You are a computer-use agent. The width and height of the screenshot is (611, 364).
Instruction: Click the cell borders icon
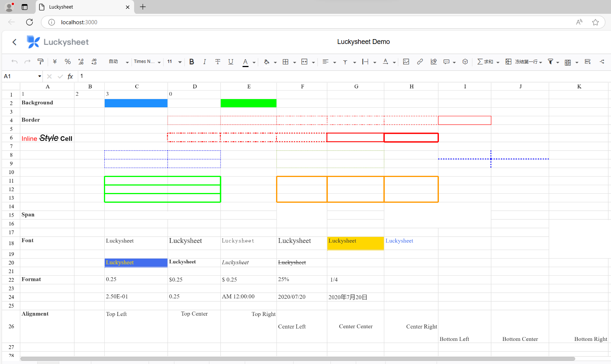[285, 62]
